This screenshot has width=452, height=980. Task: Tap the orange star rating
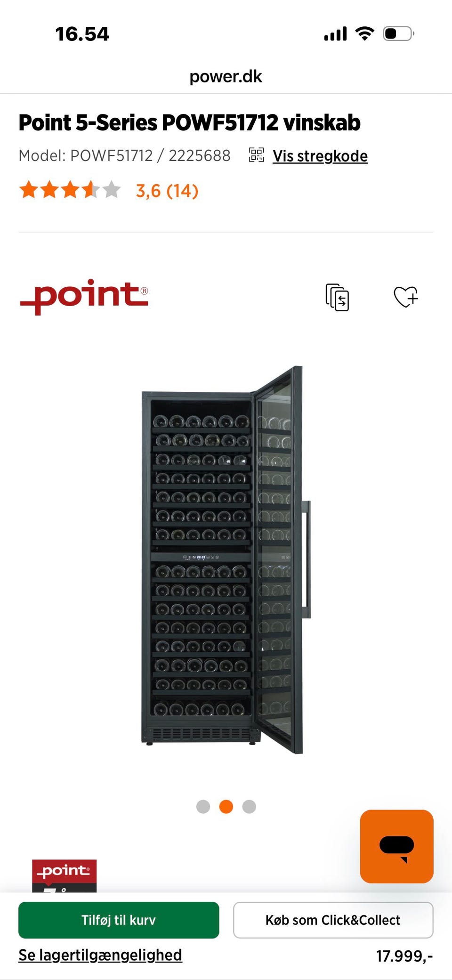point(70,190)
